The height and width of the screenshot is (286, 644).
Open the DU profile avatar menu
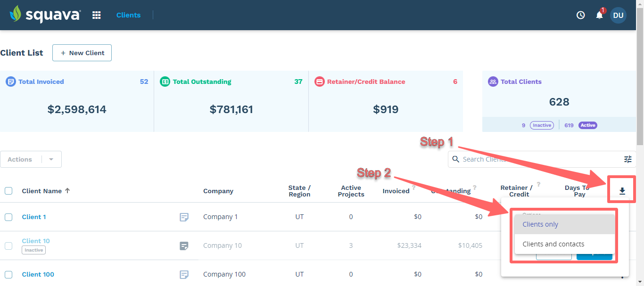[x=618, y=15]
